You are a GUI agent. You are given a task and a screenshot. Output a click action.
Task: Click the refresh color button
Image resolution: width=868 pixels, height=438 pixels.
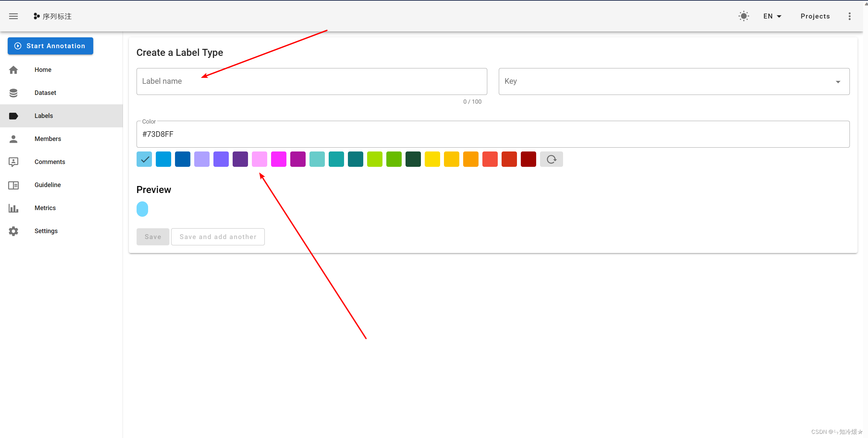pos(552,159)
